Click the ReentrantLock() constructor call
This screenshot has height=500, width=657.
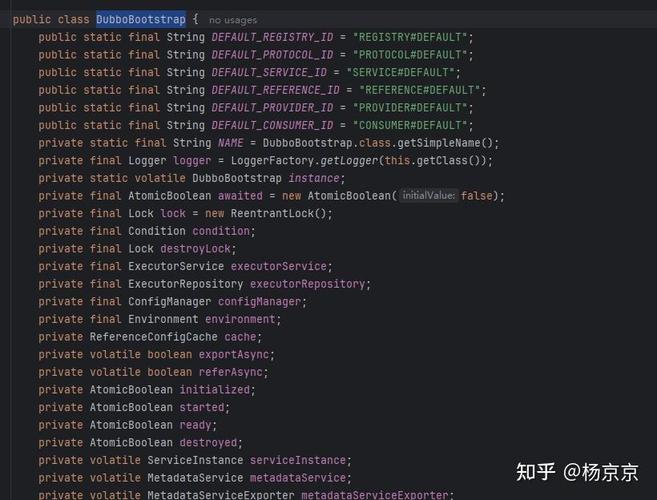click(278, 213)
